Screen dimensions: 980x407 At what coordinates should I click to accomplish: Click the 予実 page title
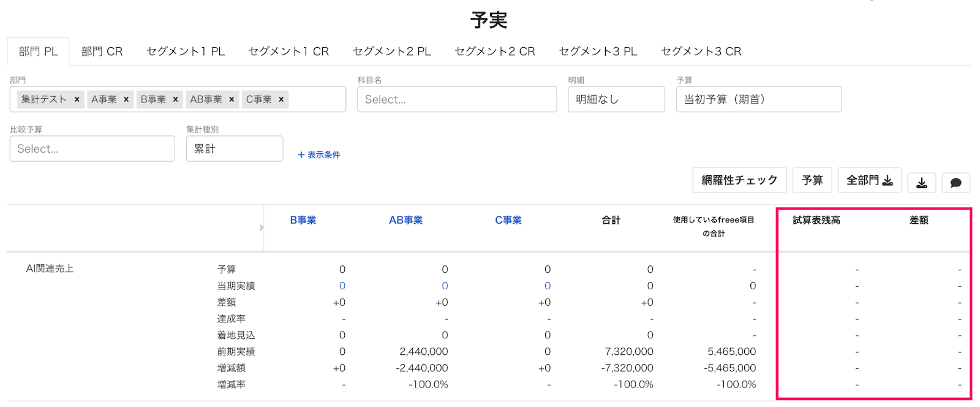489,20
